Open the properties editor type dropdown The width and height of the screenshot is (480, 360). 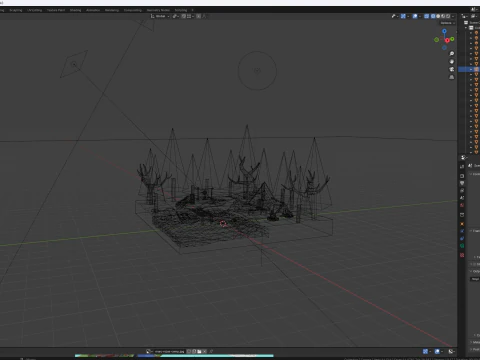click(464, 157)
